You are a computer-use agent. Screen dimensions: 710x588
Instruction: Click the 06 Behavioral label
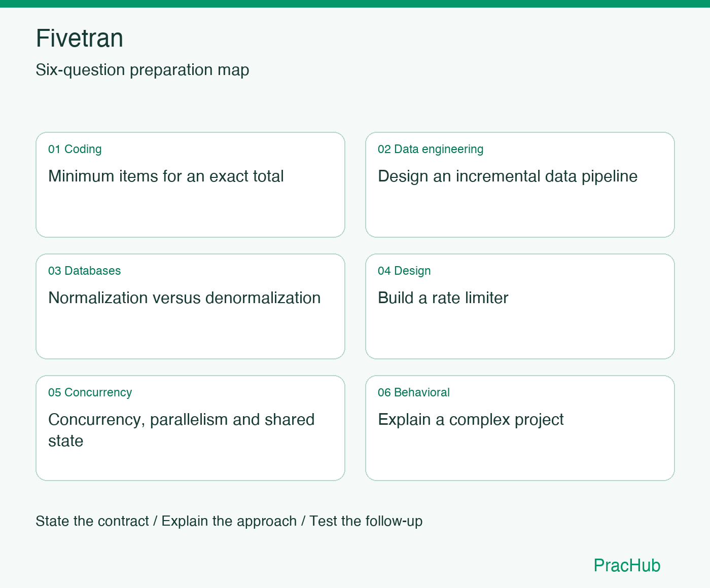tap(414, 392)
